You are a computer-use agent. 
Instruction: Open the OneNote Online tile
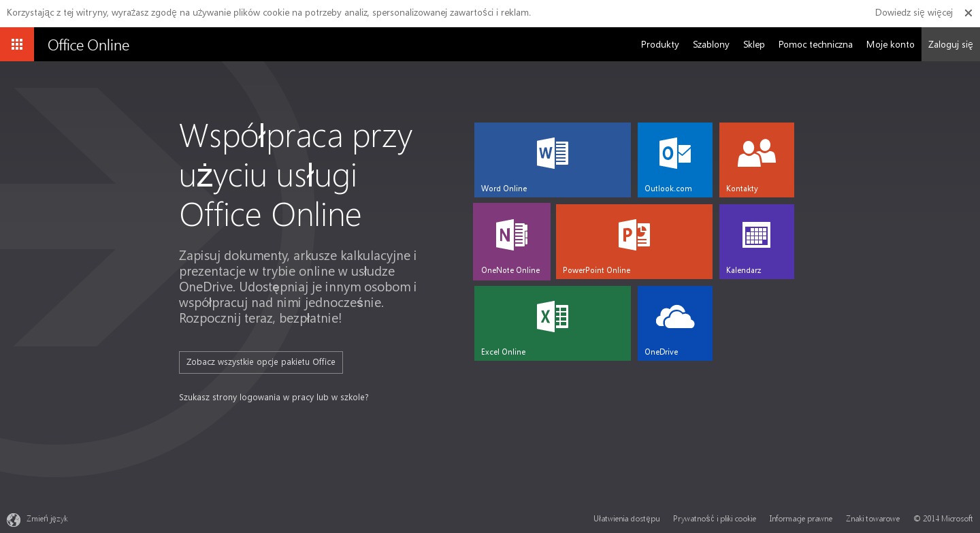512,242
